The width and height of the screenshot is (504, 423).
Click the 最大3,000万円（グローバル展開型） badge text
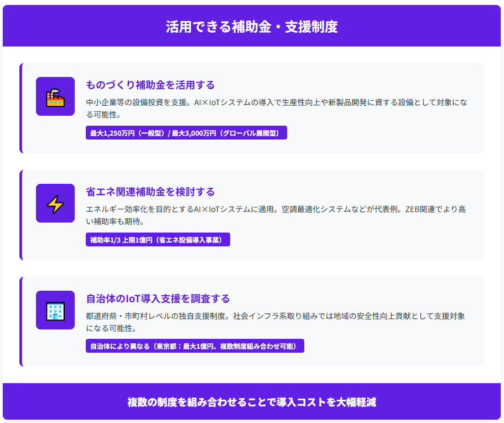point(227,133)
